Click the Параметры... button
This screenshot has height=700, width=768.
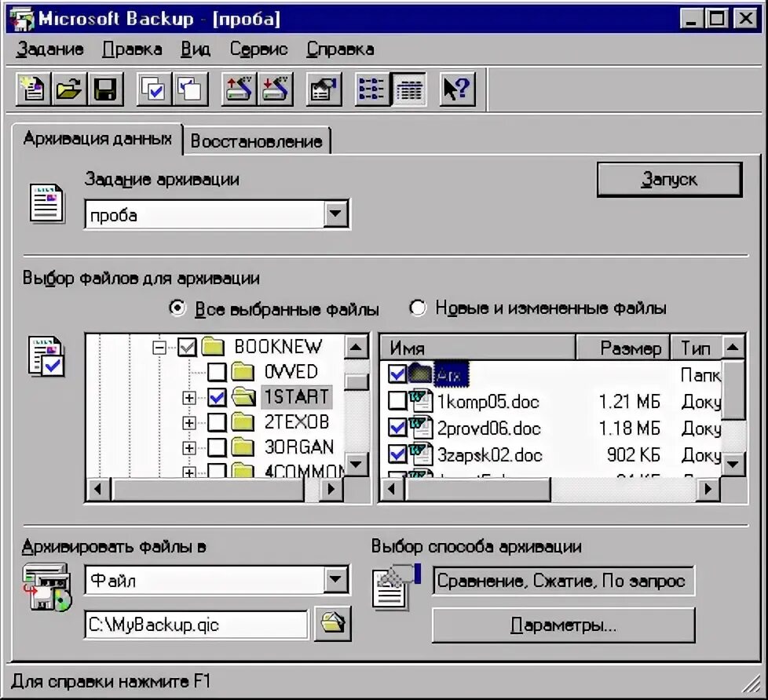pos(563,625)
